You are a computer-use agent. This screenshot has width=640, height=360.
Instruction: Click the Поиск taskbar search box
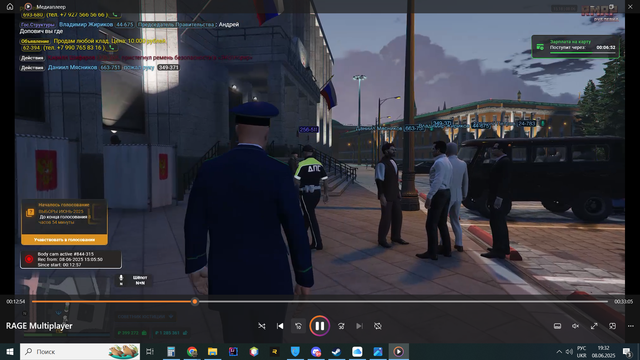pos(80,351)
